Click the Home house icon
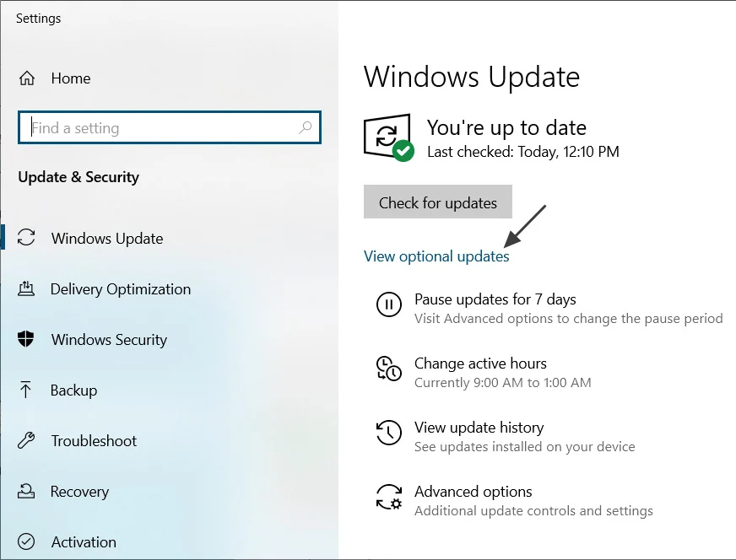736x560 pixels. (27, 78)
